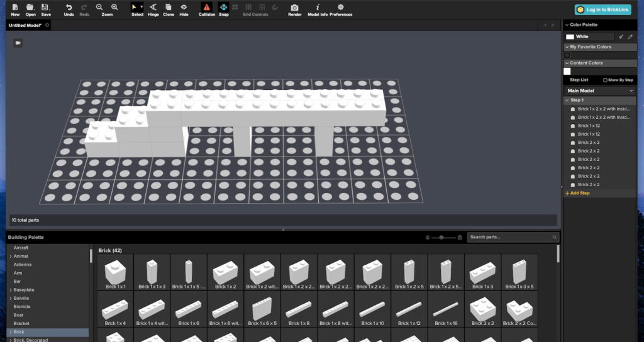Open the White color selector
The width and height of the screenshot is (644, 342).
click(589, 36)
